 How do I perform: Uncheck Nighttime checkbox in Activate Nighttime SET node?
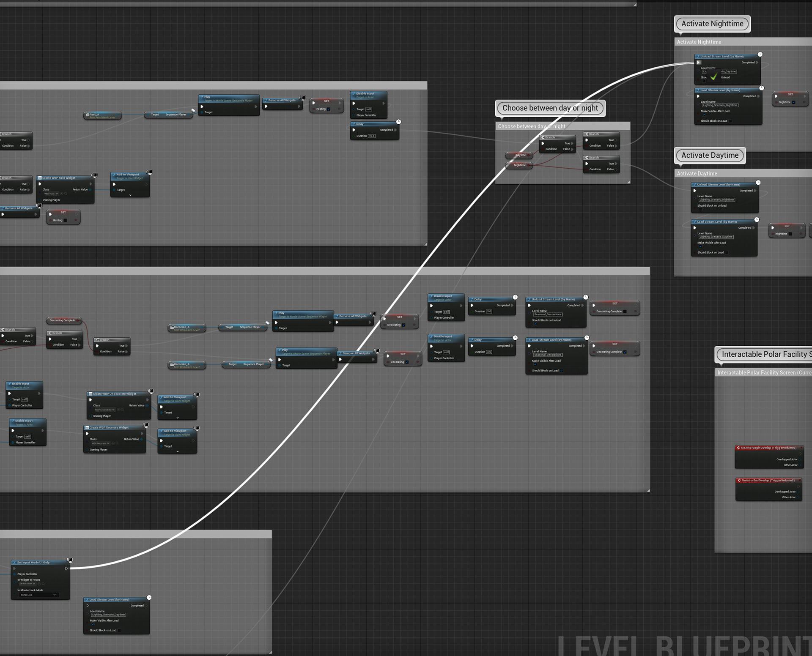tap(793, 102)
